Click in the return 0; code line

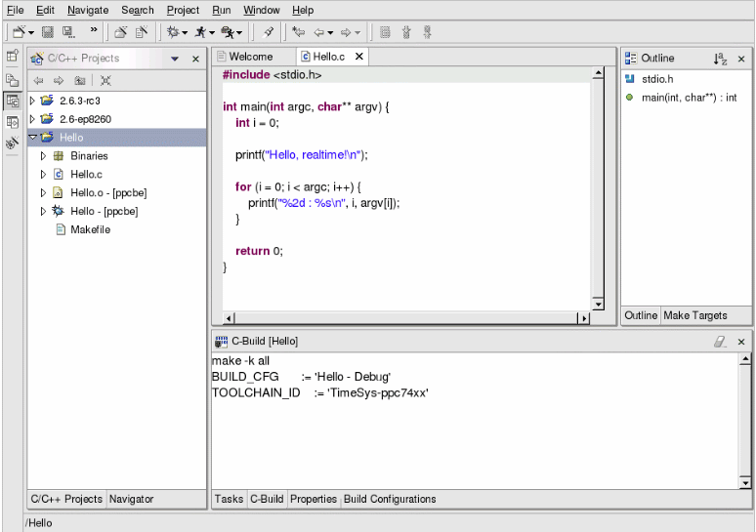coord(259,251)
